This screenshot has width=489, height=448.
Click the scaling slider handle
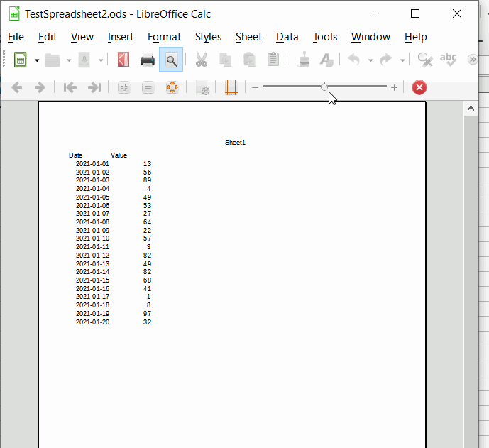tap(324, 87)
